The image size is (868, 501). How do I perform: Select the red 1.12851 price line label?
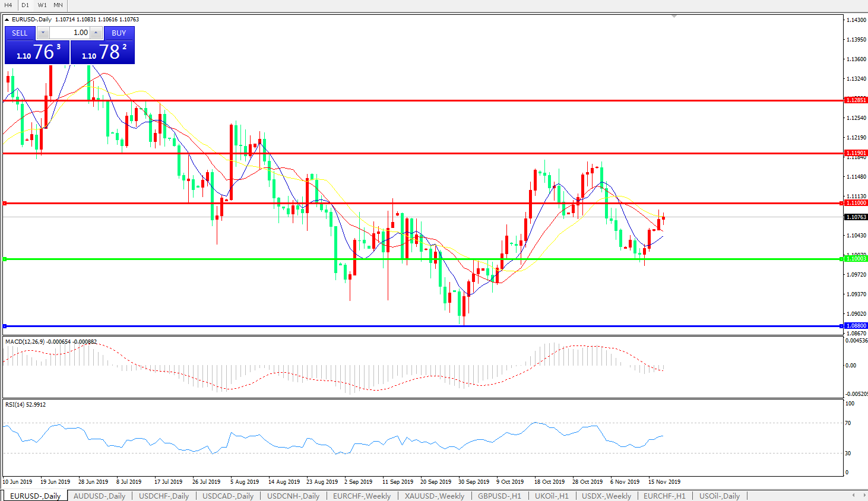click(856, 100)
